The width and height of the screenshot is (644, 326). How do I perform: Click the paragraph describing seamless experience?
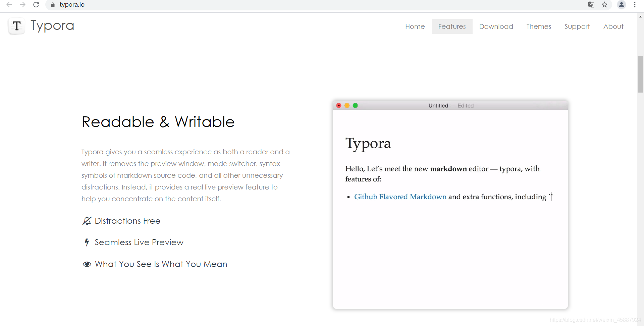pos(185,175)
